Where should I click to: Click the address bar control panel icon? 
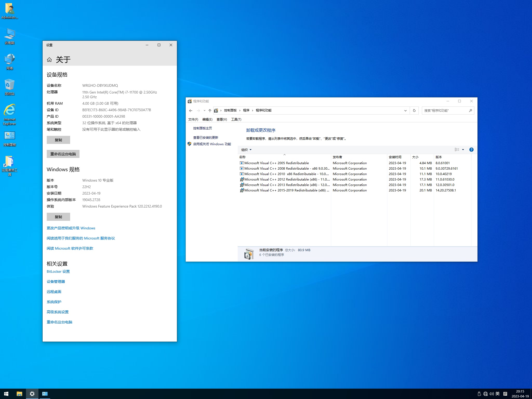216,110
